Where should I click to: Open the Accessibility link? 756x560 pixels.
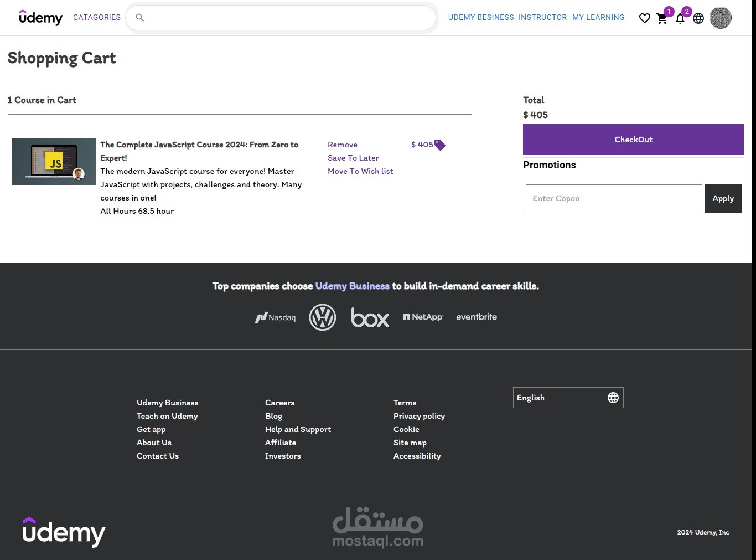417,456
